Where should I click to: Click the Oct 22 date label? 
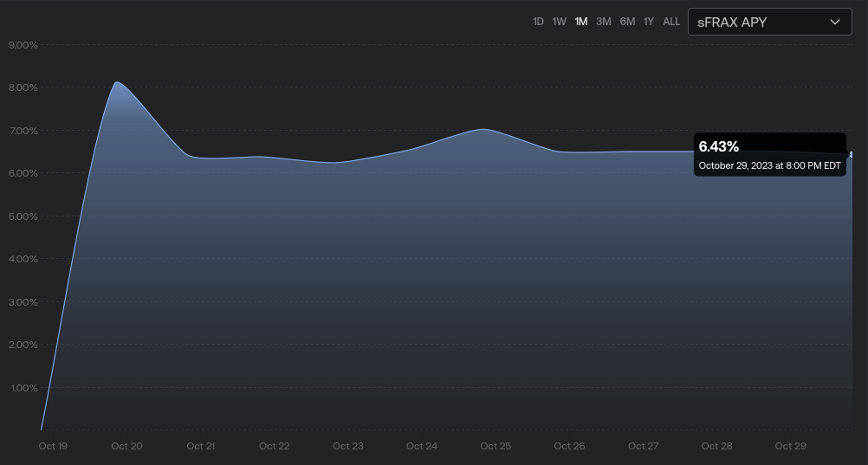coord(274,446)
